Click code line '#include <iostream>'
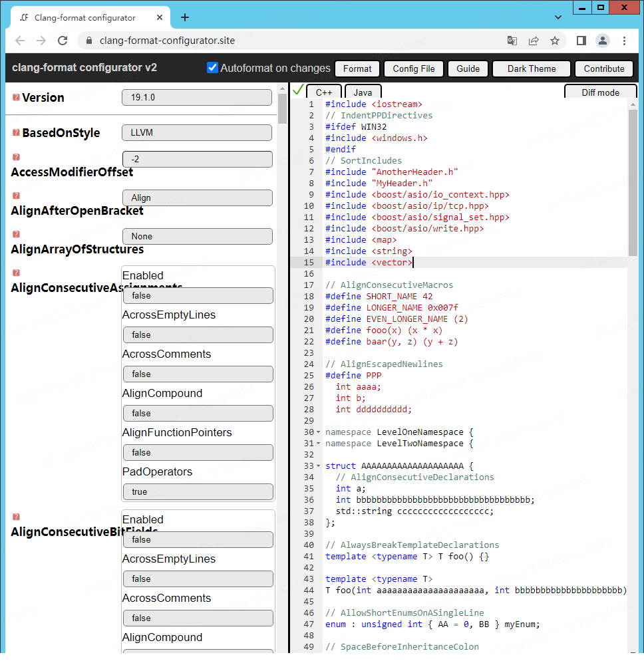The width and height of the screenshot is (644, 661). click(x=374, y=104)
